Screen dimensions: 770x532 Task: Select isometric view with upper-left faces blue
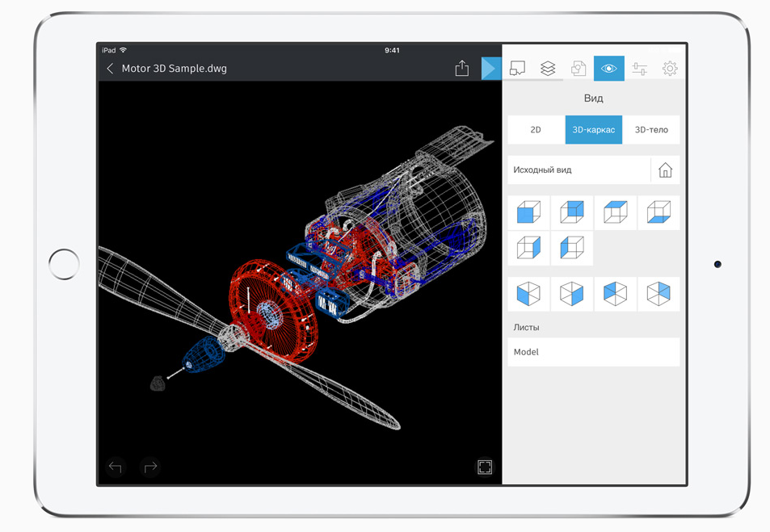616,294
